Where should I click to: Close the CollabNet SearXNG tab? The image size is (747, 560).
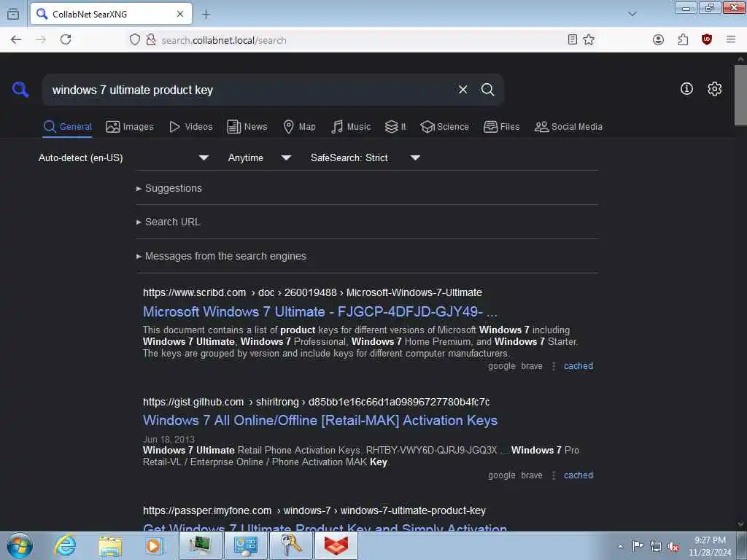pyautogui.click(x=180, y=15)
